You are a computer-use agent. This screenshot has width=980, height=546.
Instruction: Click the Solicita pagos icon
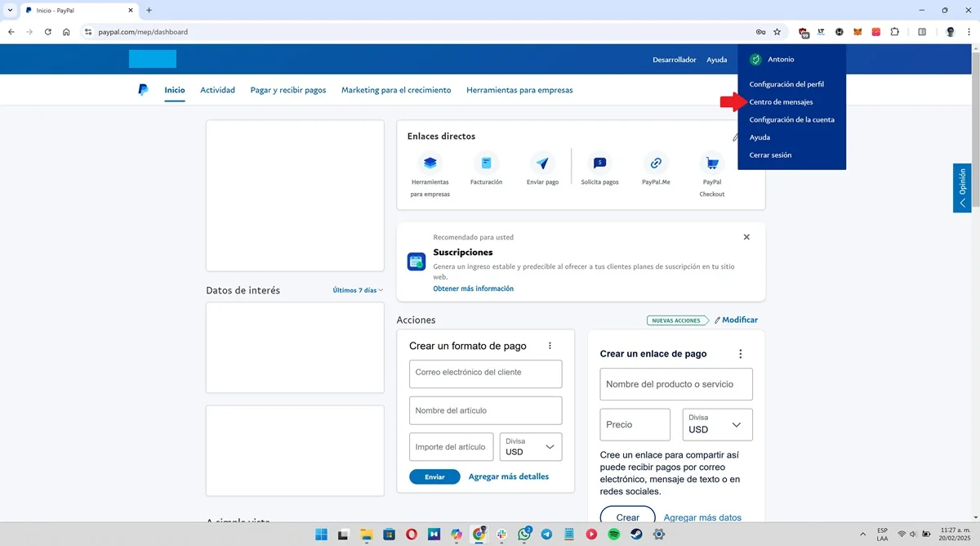pos(599,163)
